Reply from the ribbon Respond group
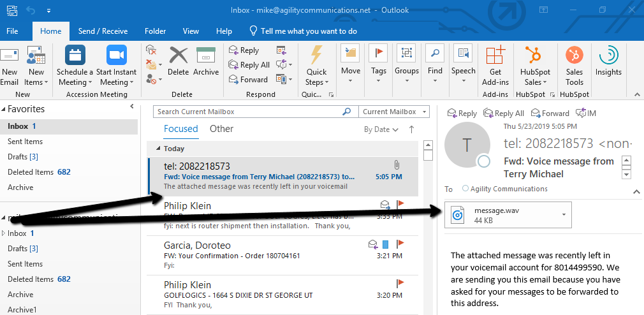 point(244,50)
